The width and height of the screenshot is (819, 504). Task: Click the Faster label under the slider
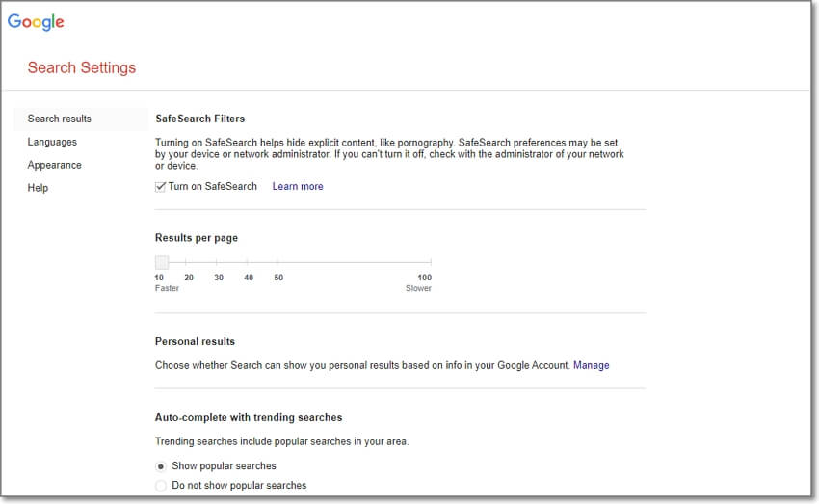[167, 288]
